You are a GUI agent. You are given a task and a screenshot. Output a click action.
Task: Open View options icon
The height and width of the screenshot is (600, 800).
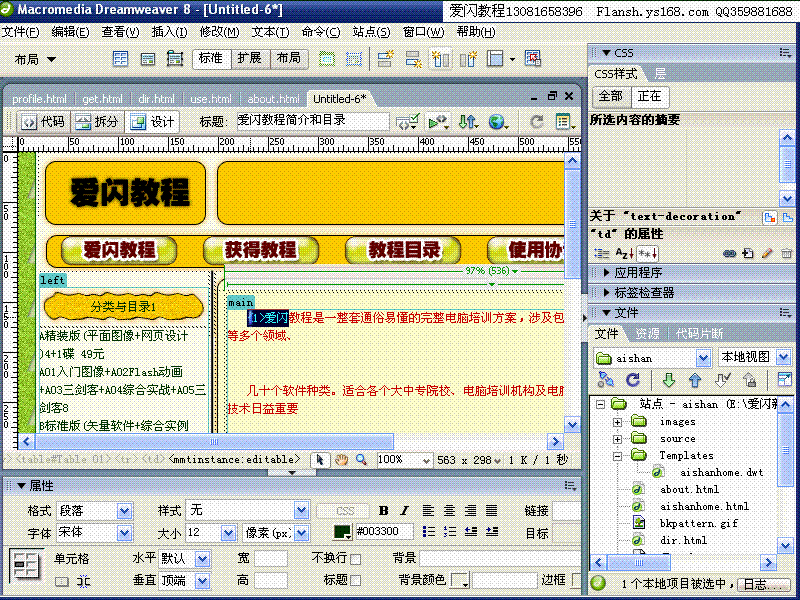[x=564, y=122]
